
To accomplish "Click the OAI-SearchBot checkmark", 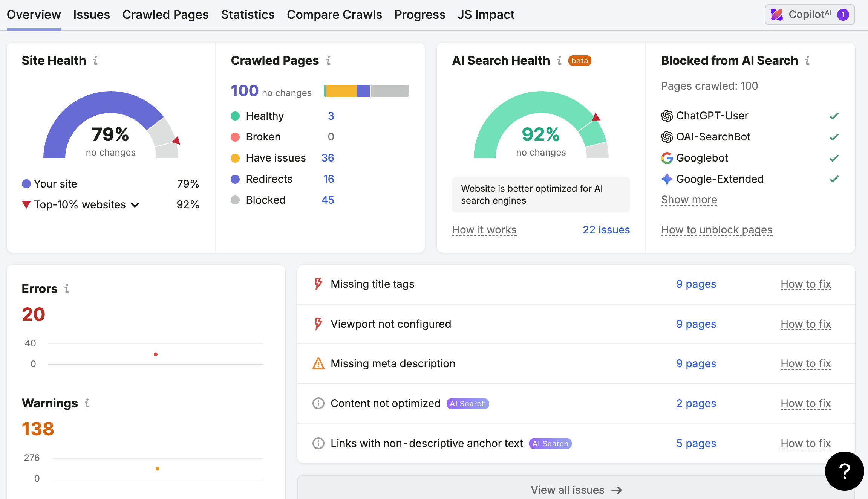I will pyautogui.click(x=834, y=137).
